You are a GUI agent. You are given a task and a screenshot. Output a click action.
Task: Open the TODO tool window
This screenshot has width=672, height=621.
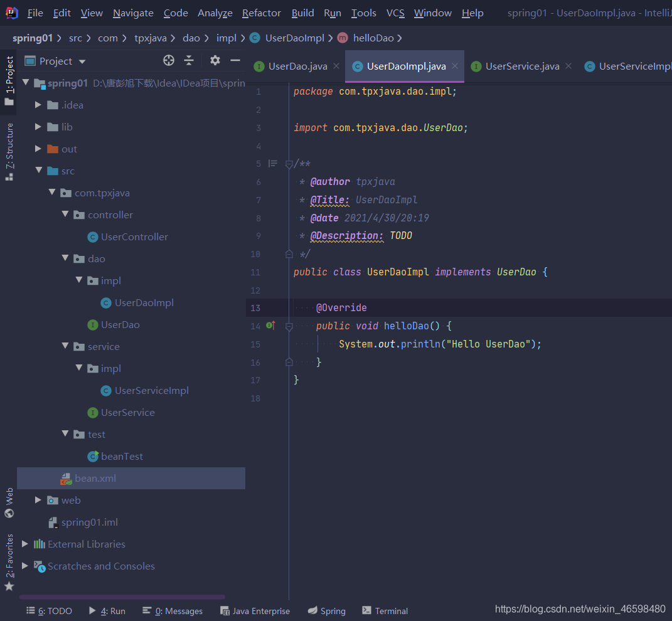pyautogui.click(x=50, y=611)
